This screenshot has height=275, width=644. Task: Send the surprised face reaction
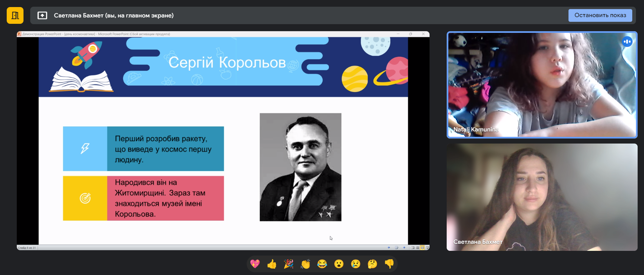(x=339, y=264)
